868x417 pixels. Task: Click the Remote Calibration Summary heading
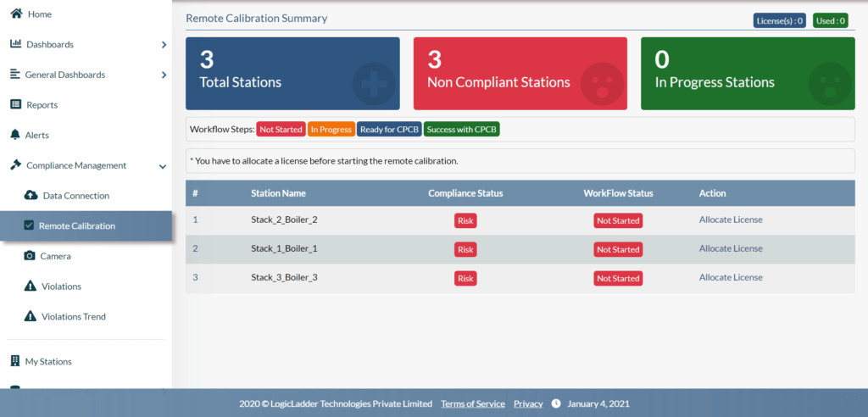click(x=256, y=19)
